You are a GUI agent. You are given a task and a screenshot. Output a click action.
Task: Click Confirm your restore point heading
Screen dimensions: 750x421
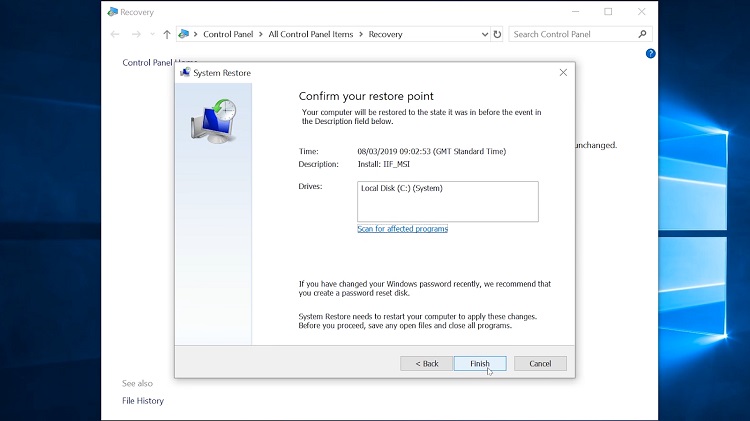366,96
